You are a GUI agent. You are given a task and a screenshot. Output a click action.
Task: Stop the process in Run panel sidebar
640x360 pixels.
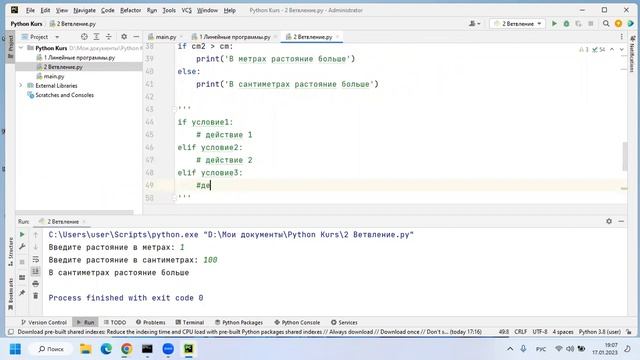click(x=22, y=262)
